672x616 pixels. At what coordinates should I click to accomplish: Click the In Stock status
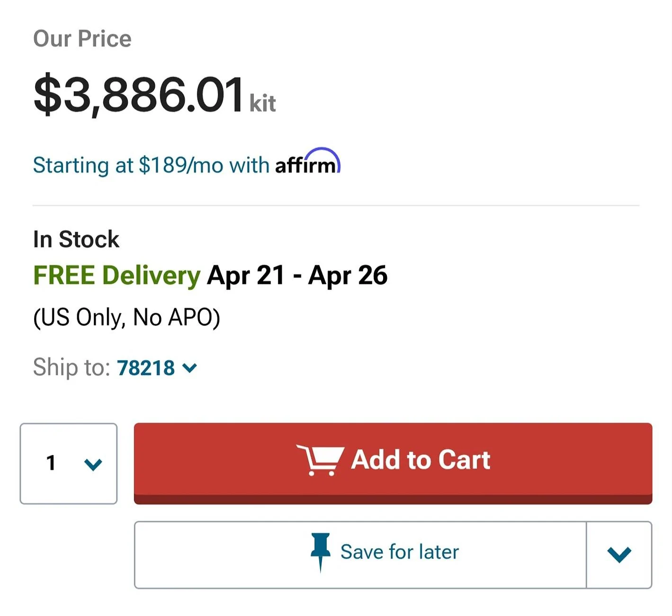click(x=76, y=239)
